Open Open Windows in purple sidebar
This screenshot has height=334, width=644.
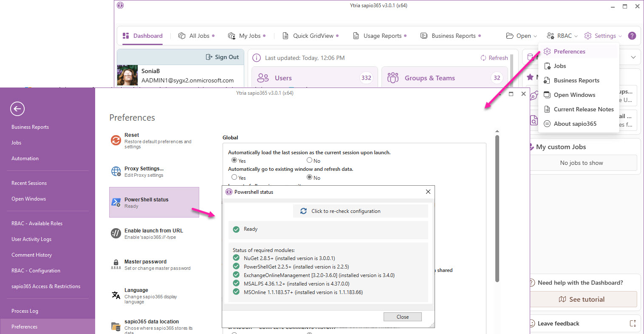[28, 199]
